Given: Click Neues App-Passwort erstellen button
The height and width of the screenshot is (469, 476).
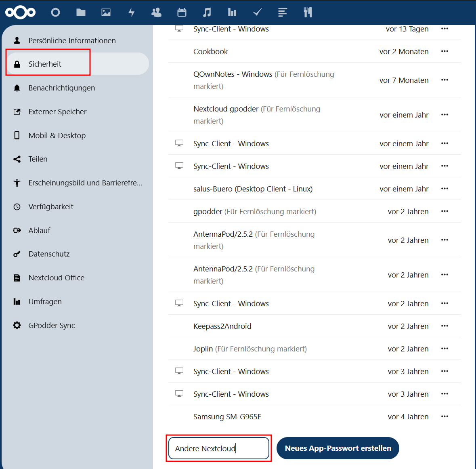Looking at the screenshot, I should 338,448.
